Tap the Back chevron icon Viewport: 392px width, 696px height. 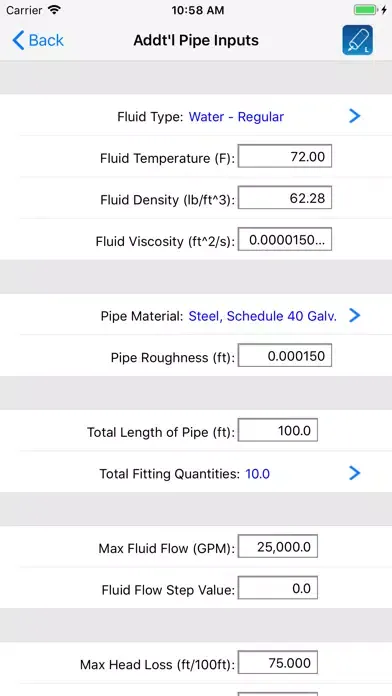(18, 40)
